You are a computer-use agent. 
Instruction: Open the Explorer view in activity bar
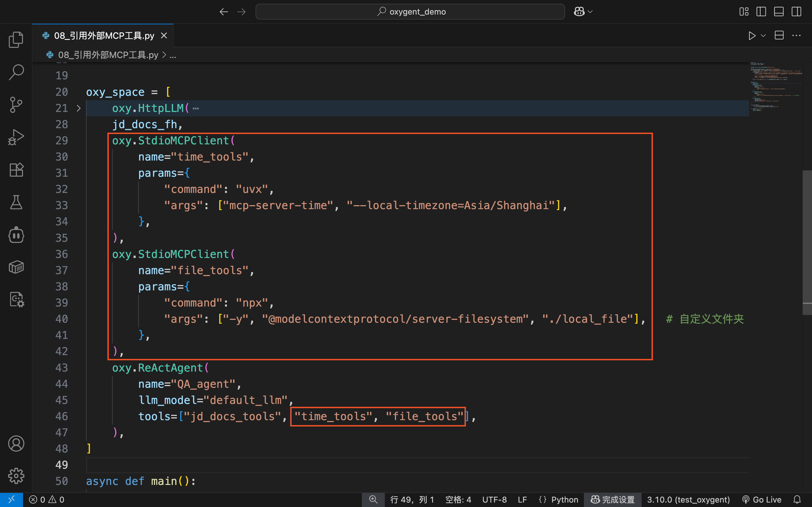[x=16, y=40]
